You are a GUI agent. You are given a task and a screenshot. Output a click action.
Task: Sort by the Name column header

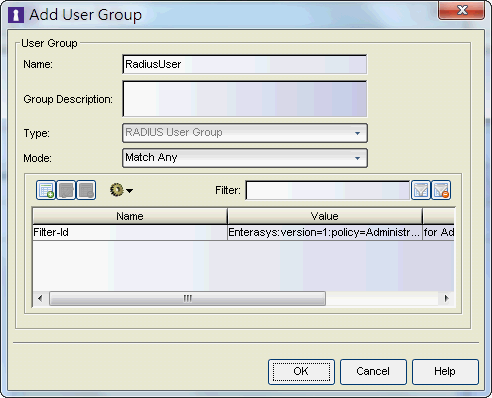[130, 216]
